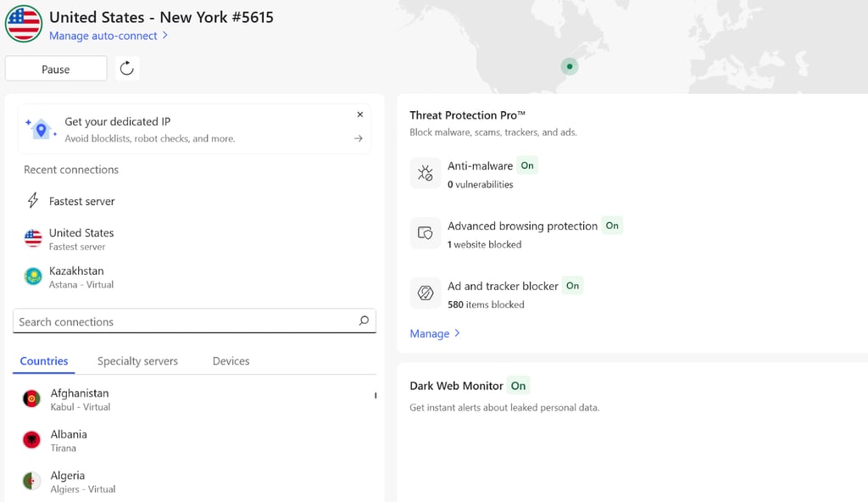Click the Afghanistan flag icon
The width and height of the screenshot is (868, 502).
31,399
